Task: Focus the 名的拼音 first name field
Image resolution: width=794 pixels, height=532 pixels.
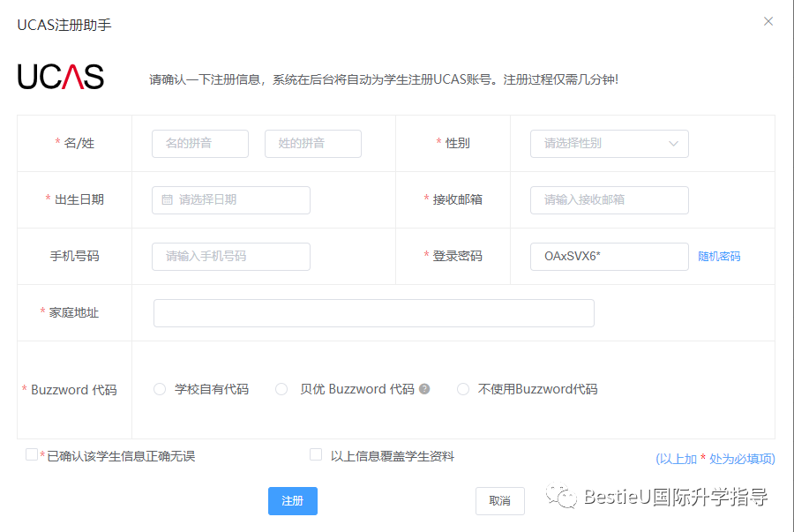Action: pyautogui.click(x=200, y=144)
